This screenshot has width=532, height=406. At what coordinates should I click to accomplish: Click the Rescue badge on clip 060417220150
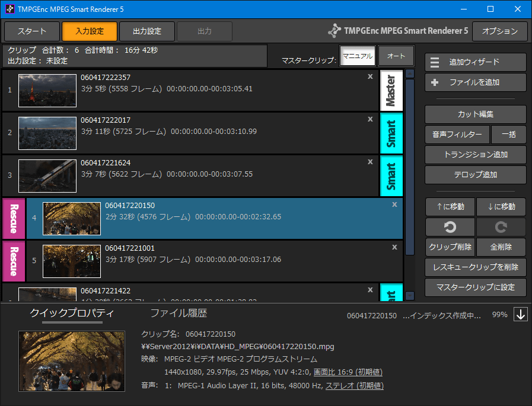coord(14,219)
